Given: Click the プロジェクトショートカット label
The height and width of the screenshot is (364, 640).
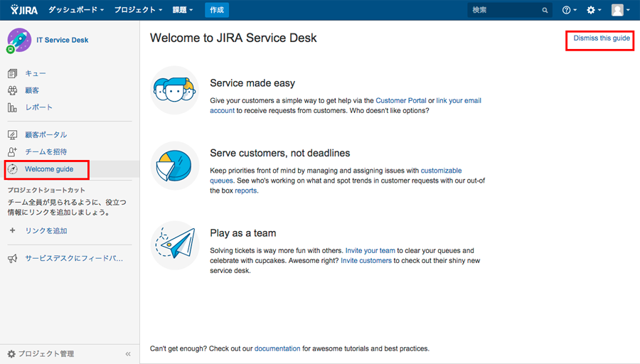Looking at the screenshot, I should coord(46,190).
